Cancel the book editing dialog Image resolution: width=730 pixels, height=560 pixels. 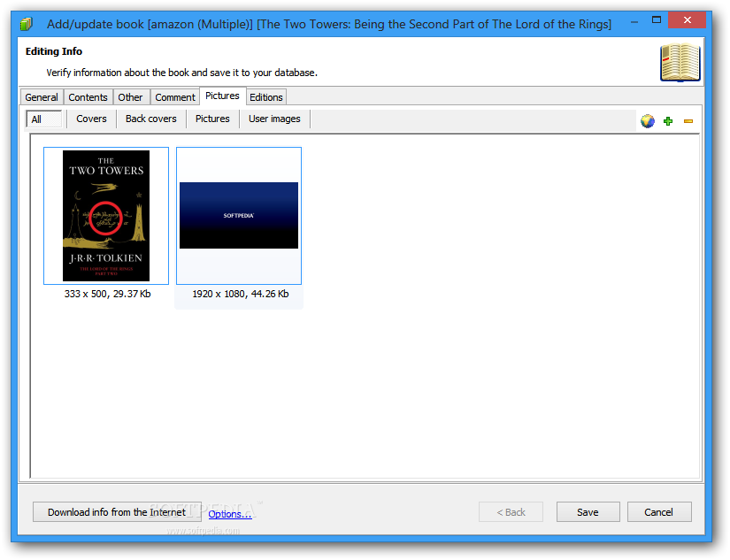pyautogui.click(x=658, y=512)
